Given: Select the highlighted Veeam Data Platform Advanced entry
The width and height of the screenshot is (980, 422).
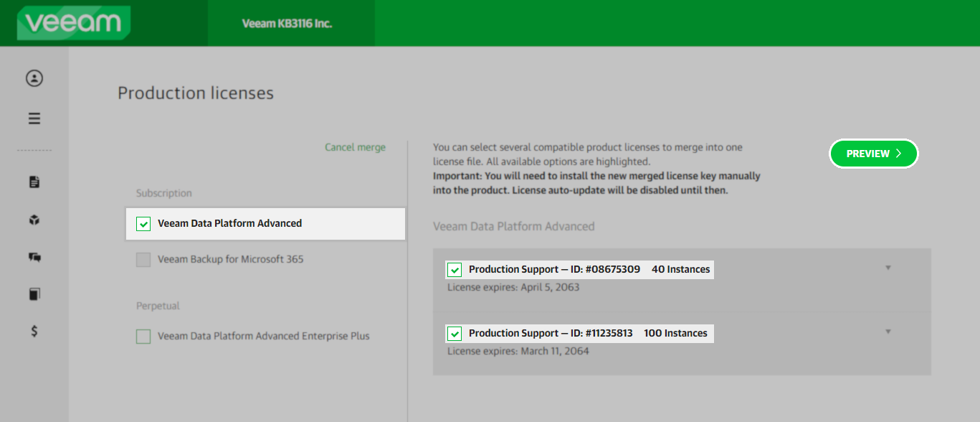Looking at the screenshot, I should (x=229, y=224).
